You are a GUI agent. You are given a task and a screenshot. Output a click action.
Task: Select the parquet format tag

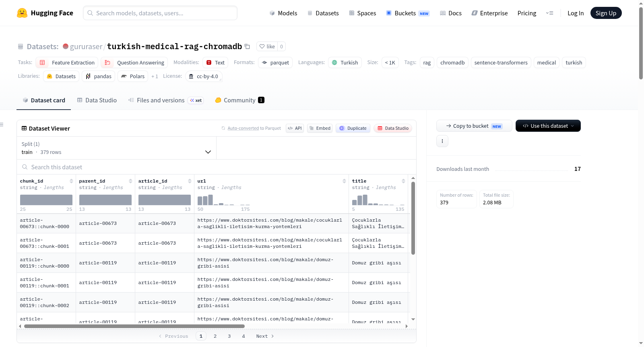tap(275, 62)
